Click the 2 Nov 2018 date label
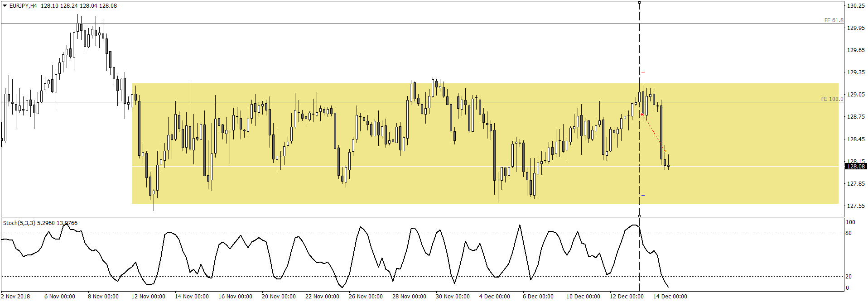This screenshot has width=868, height=302. pyautogui.click(x=15, y=297)
